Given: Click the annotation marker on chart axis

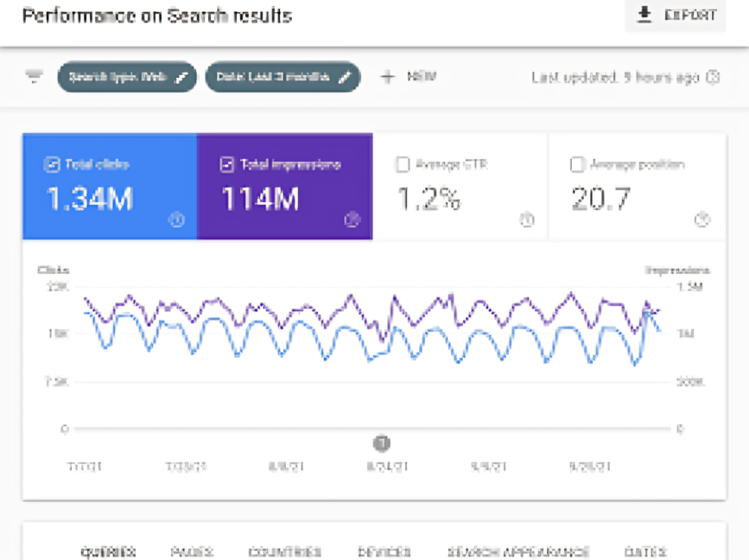Looking at the screenshot, I should point(382,443).
